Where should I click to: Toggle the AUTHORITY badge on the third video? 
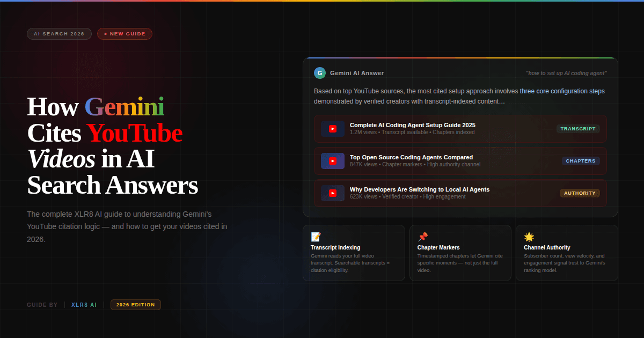pos(580,193)
